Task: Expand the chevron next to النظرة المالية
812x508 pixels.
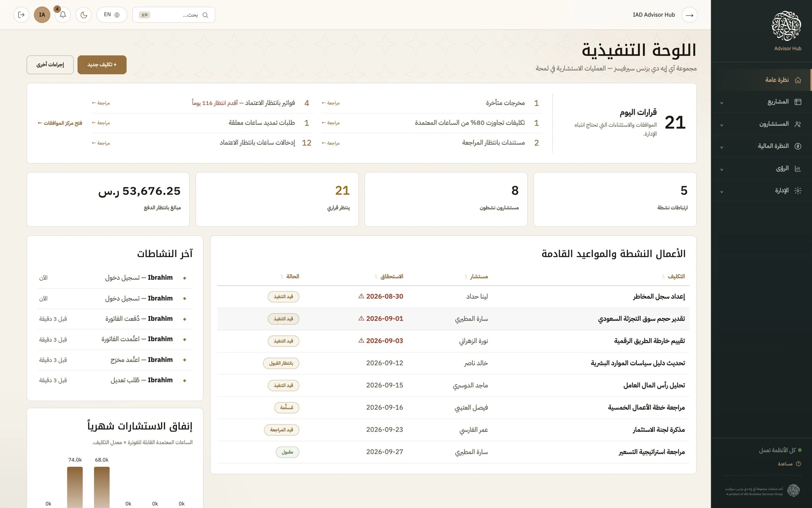Action: click(721, 147)
